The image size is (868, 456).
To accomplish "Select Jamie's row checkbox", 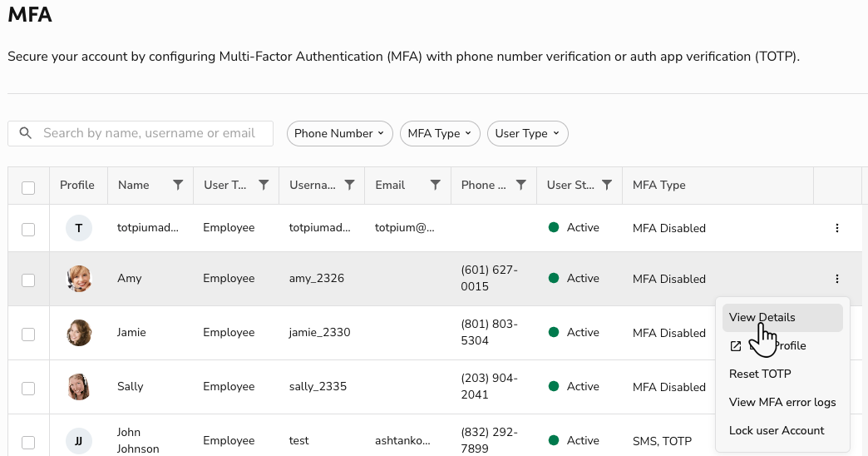I will tap(28, 334).
